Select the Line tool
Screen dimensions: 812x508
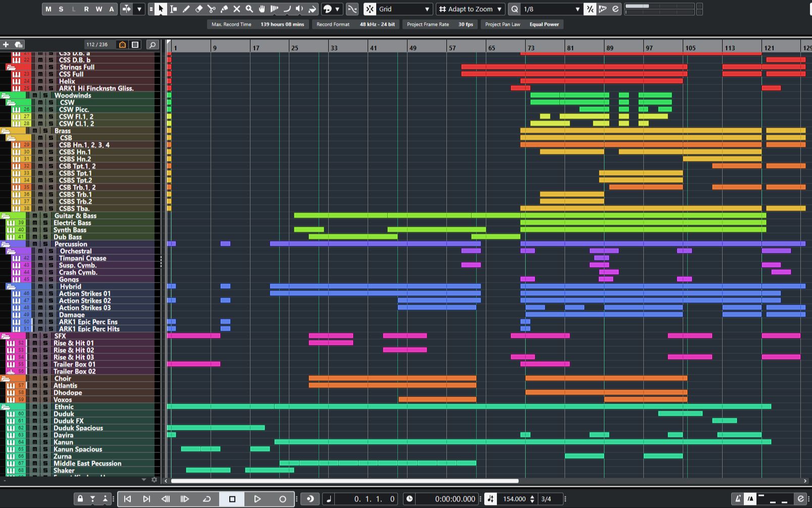pyautogui.click(x=287, y=9)
